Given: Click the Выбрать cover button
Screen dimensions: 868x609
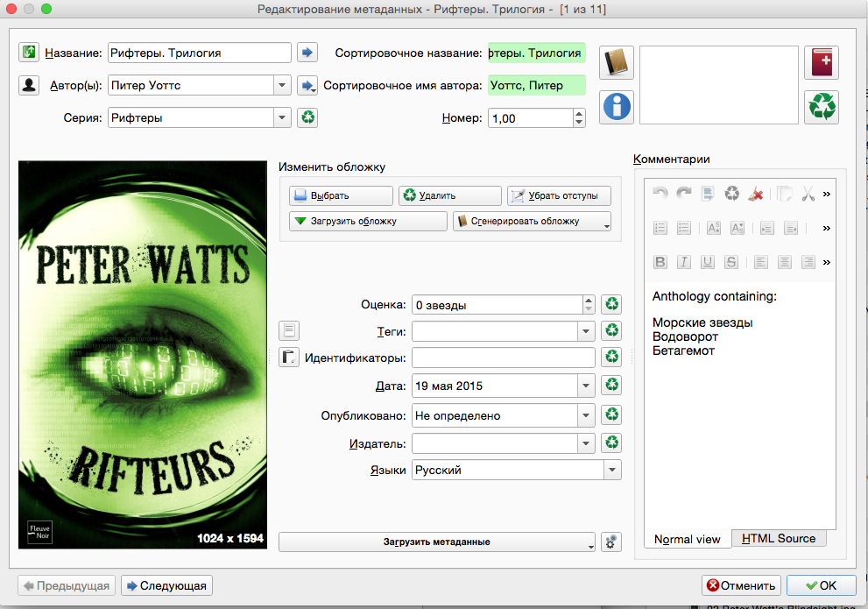Looking at the screenshot, I should (x=341, y=195).
